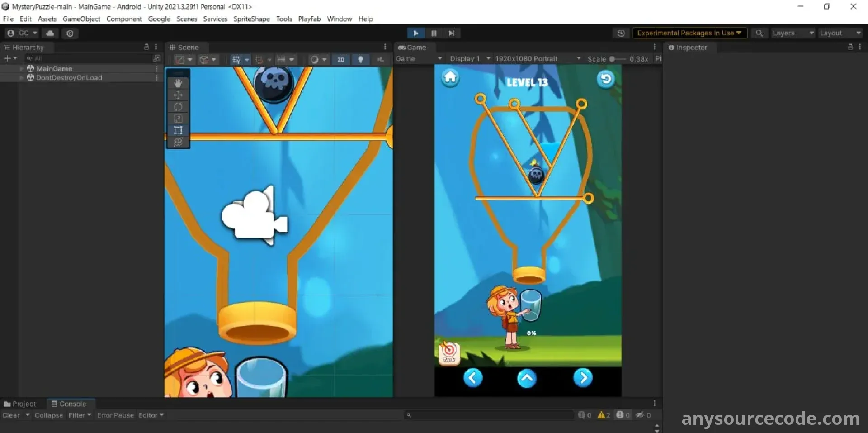
Task: Expand the MainGame hierarchy item
Action: point(21,69)
